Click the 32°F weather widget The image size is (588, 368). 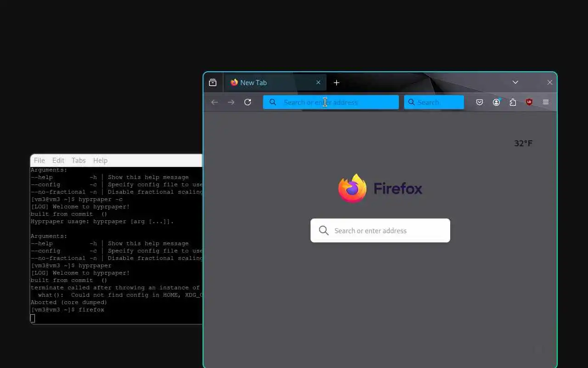523,143
